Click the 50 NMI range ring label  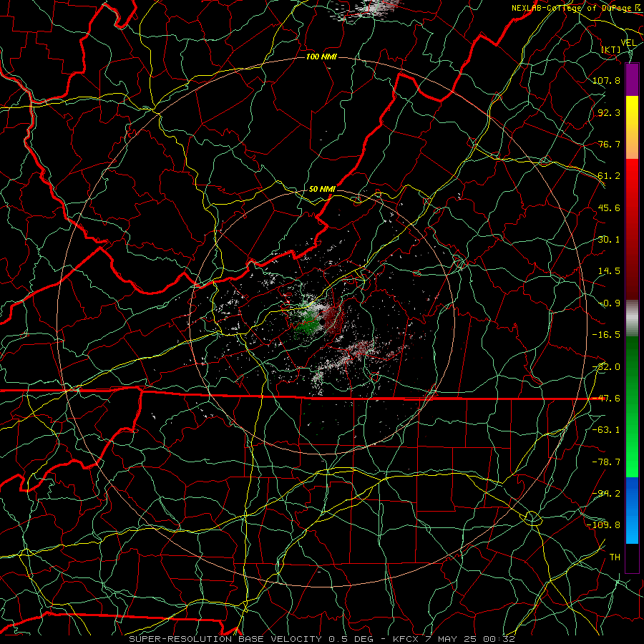pos(322,189)
